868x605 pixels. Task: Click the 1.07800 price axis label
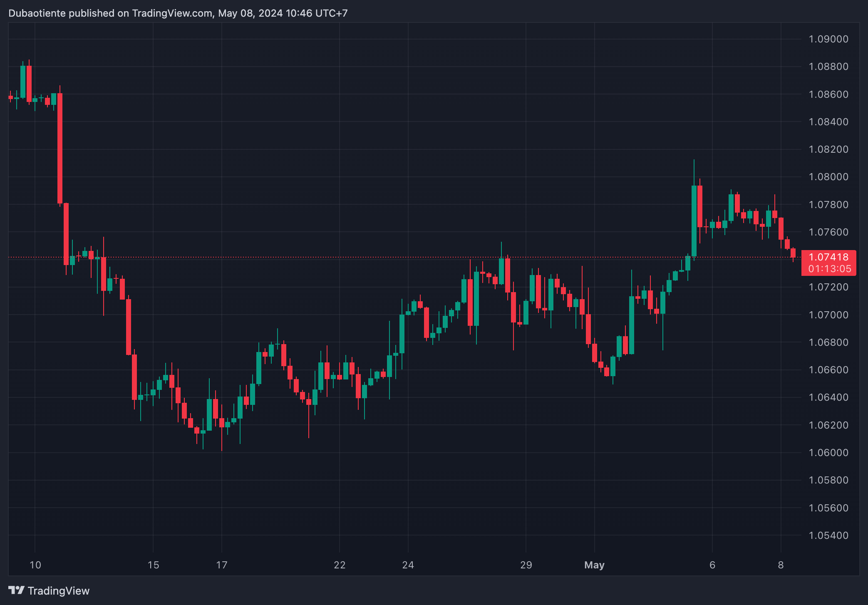(x=828, y=205)
